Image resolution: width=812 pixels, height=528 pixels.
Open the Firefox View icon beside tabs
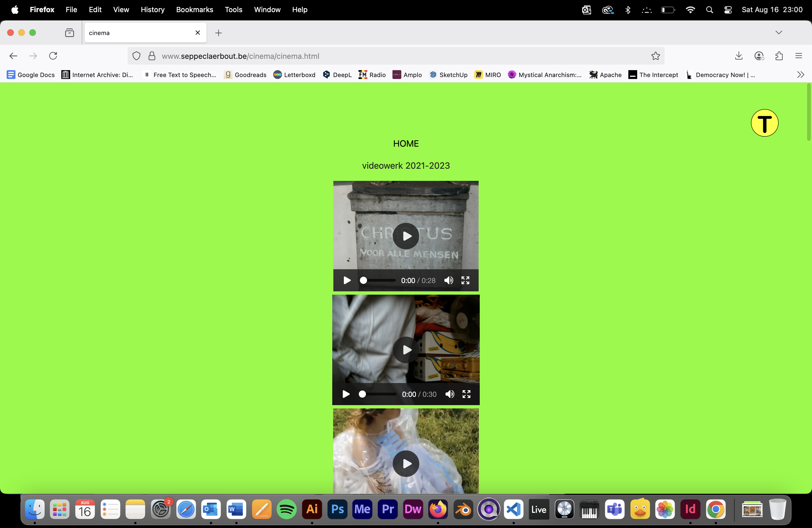pyautogui.click(x=70, y=33)
